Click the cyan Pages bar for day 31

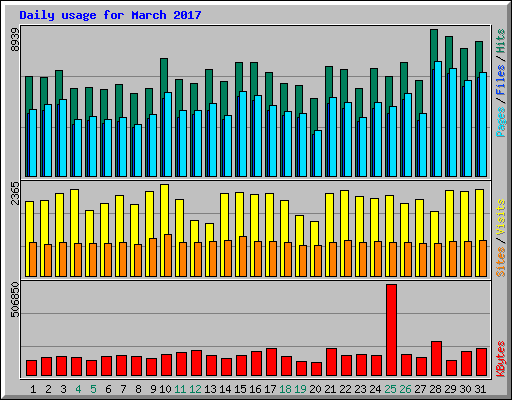483,124
